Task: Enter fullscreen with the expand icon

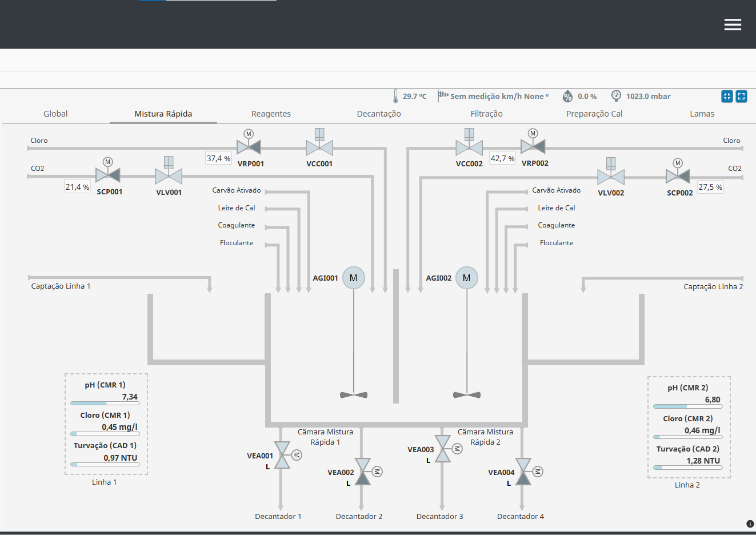Action: [741, 97]
